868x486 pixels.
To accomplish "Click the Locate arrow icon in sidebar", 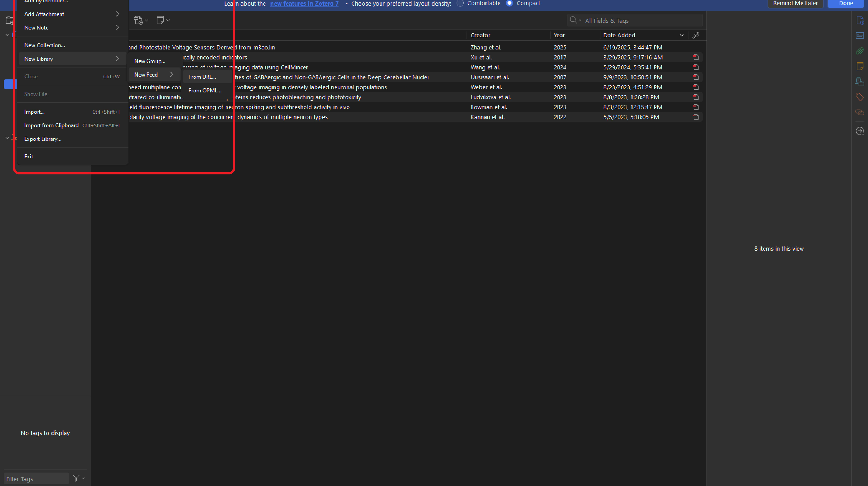I will [860, 131].
